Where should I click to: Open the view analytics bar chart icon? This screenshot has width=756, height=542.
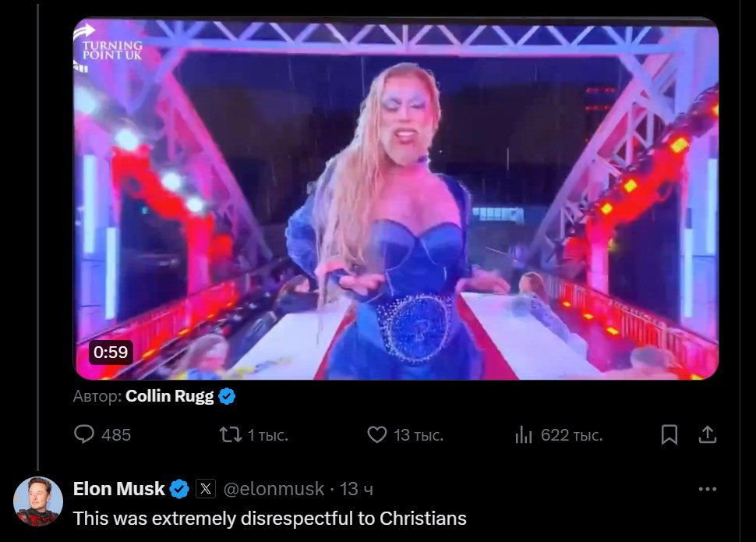coord(523,434)
